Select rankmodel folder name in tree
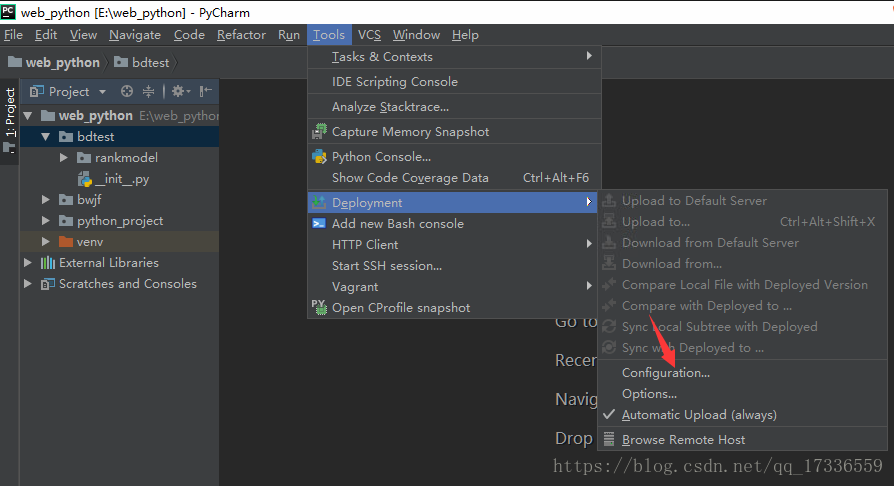 (x=127, y=158)
